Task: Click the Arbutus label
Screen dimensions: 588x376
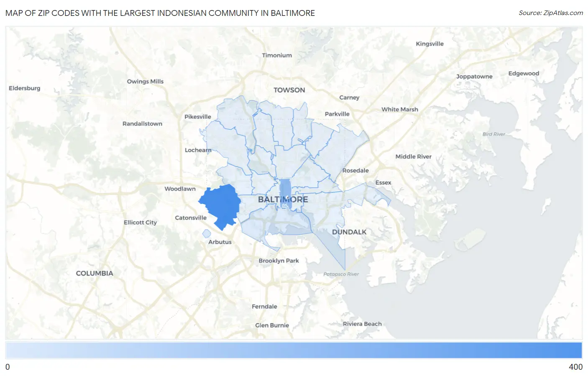Action: point(220,242)
